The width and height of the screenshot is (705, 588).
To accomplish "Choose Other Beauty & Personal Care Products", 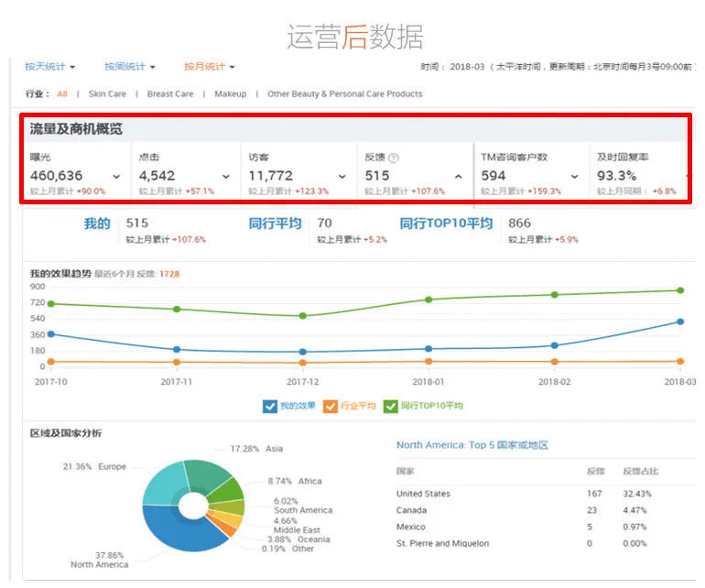I will [x=344, y=93].
